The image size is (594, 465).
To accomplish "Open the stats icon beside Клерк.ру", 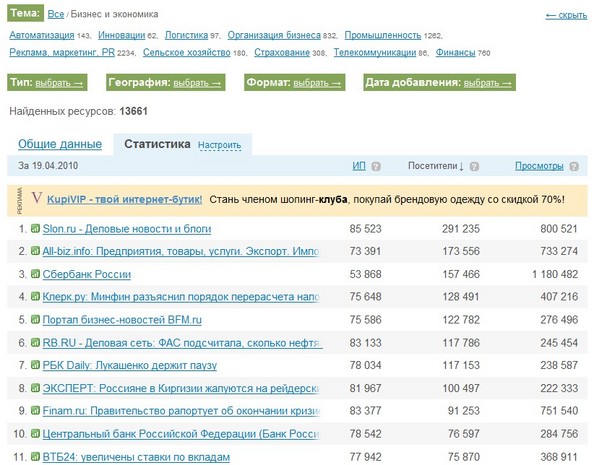I will tap(35, 296).
